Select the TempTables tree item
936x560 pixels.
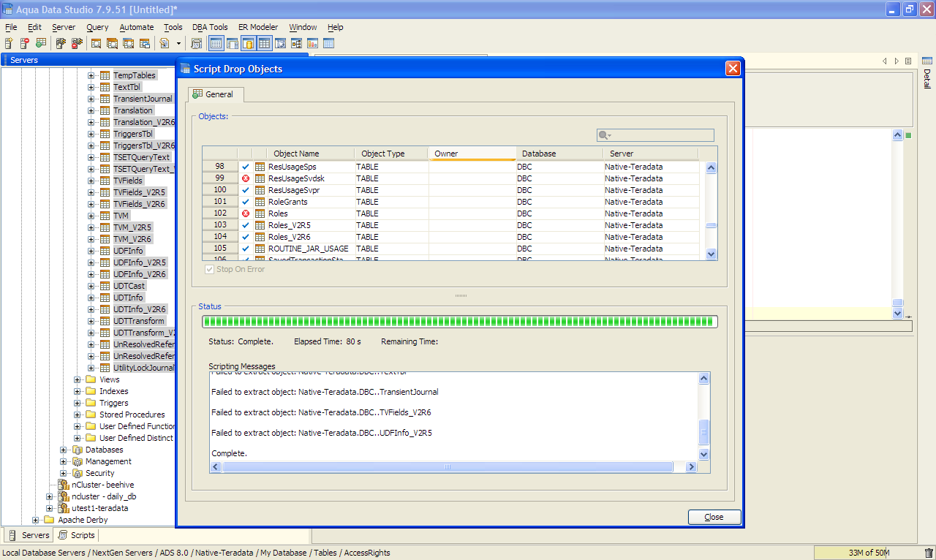coord(135,75)
